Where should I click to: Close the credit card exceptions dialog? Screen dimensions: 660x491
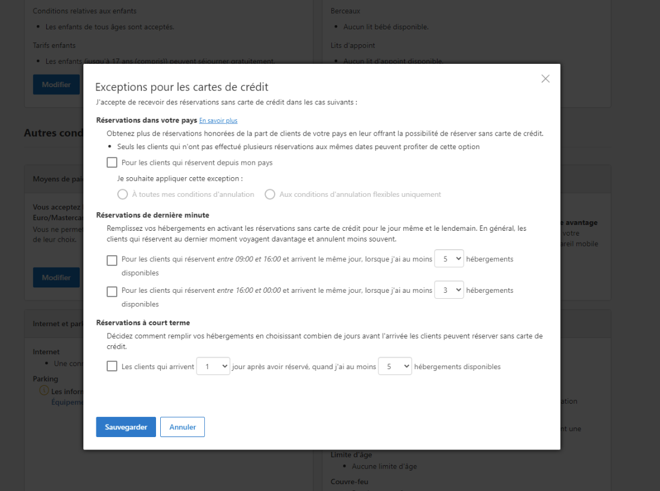pos(545,79)
